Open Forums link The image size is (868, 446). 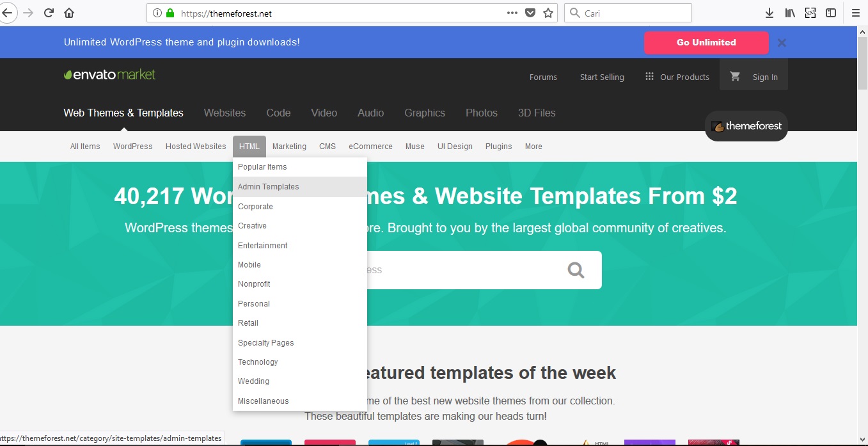[543, 77]
